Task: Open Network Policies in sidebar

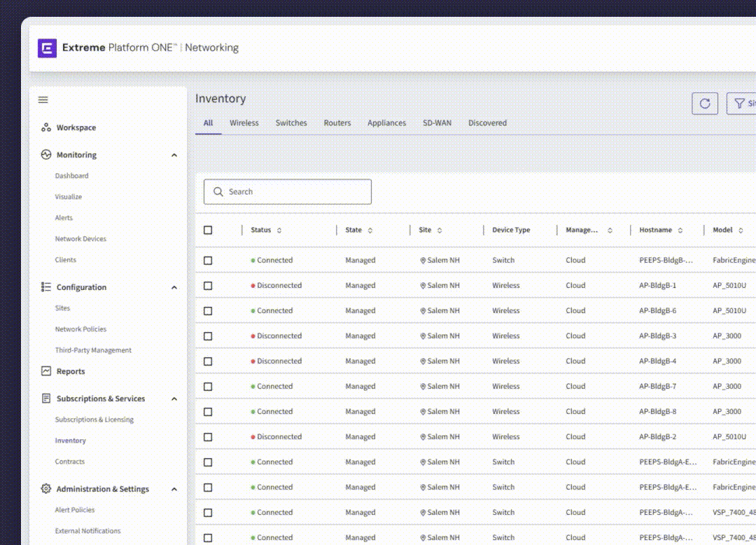Action: [80, 329]
